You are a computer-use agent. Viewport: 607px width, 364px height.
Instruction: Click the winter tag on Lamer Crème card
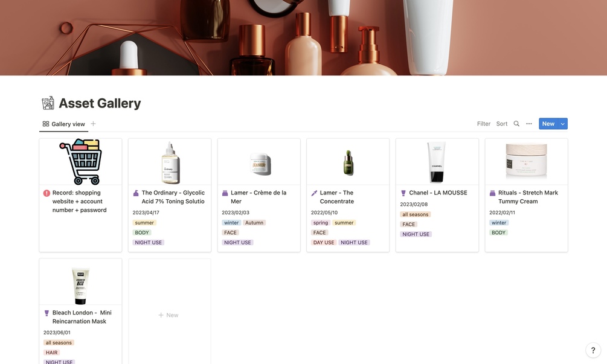[231, 223]
